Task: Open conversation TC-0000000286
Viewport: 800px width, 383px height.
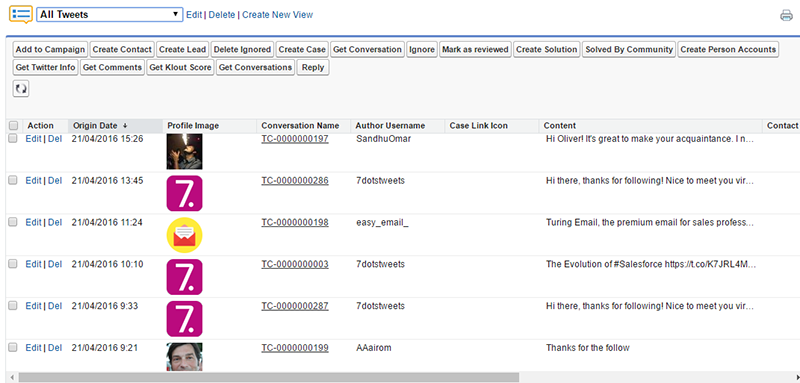Action: 295,181
